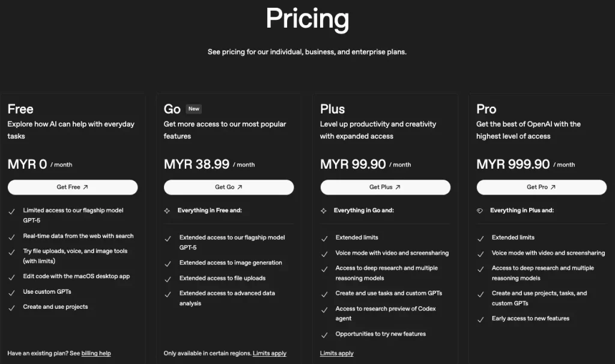Click the New badge beside Go
Screen dimensions: 615x364
(x=193, y=109)
